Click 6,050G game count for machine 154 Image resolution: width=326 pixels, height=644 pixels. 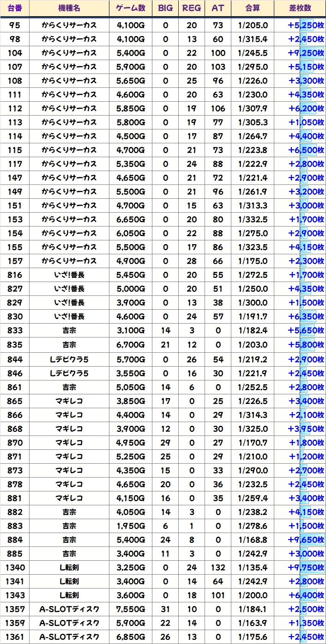click(131, 233)
